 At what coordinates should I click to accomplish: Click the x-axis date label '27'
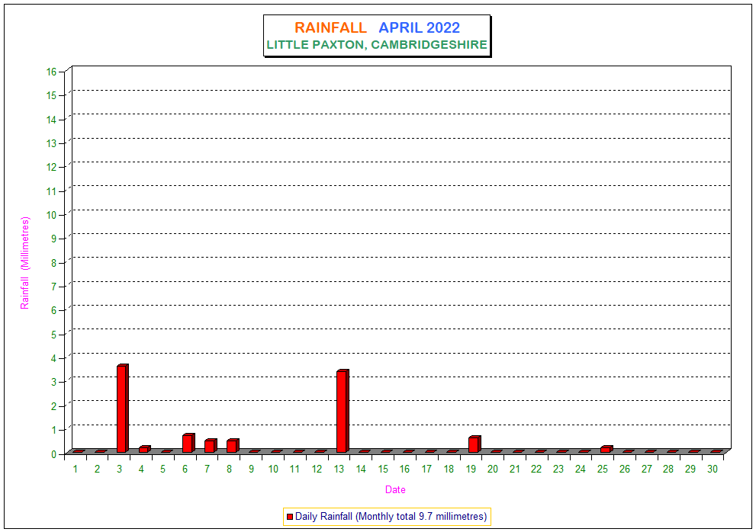(x=647, y=470)
